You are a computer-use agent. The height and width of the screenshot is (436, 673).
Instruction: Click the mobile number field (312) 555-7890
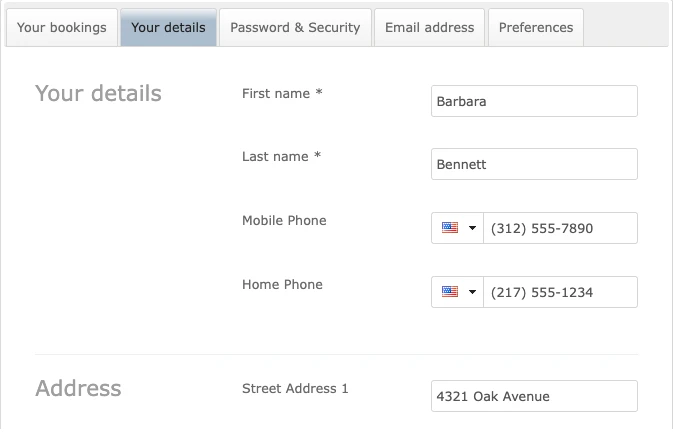point(560,228)
